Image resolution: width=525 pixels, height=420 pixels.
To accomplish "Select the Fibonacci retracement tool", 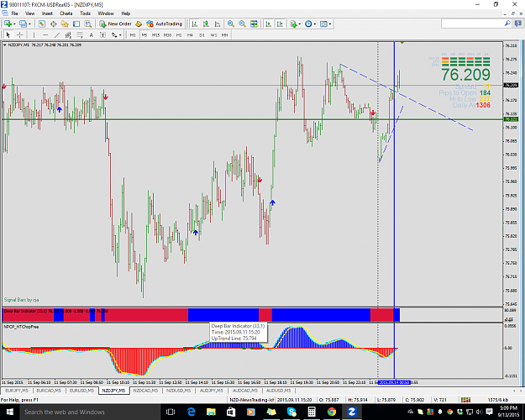I will [x=80, y=34].
